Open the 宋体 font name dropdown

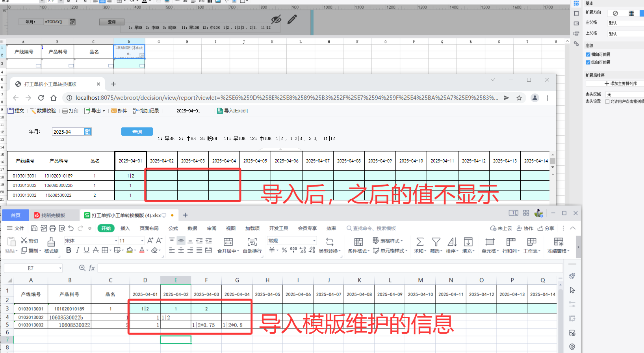[116, 241]
